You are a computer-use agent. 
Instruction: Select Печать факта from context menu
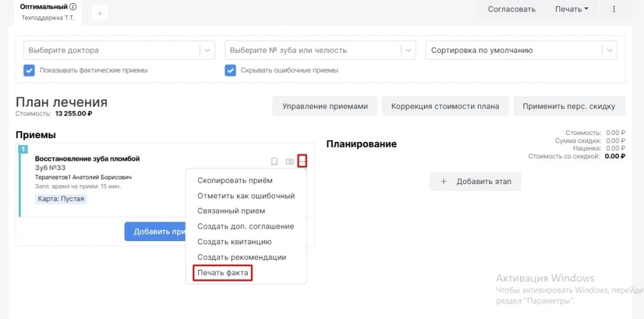(x=223, y=273)
